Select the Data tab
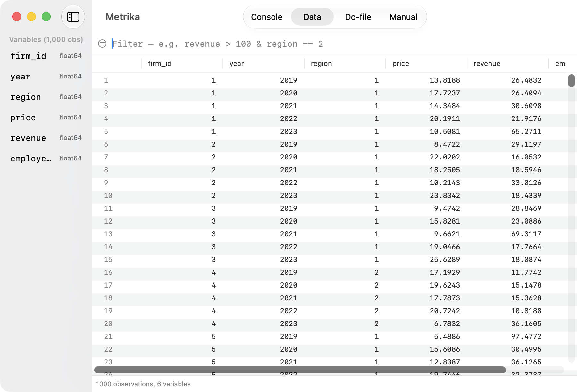 [x=312, y=17]
